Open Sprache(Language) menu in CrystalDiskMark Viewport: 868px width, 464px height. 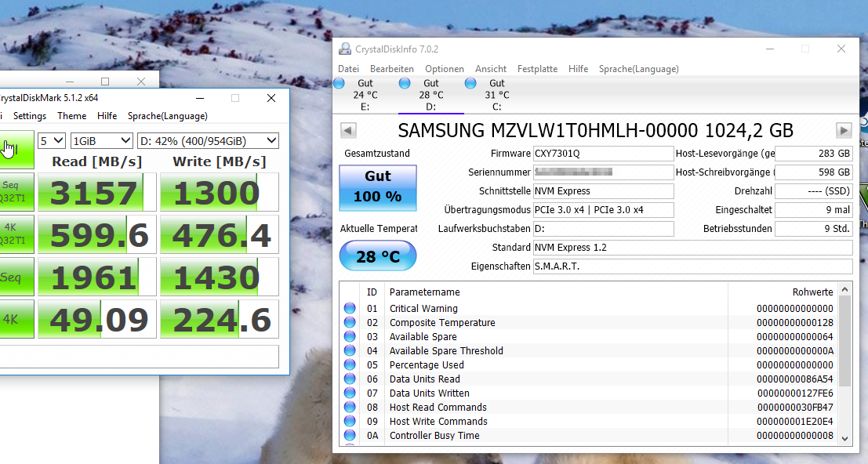(x=168, y=115)
